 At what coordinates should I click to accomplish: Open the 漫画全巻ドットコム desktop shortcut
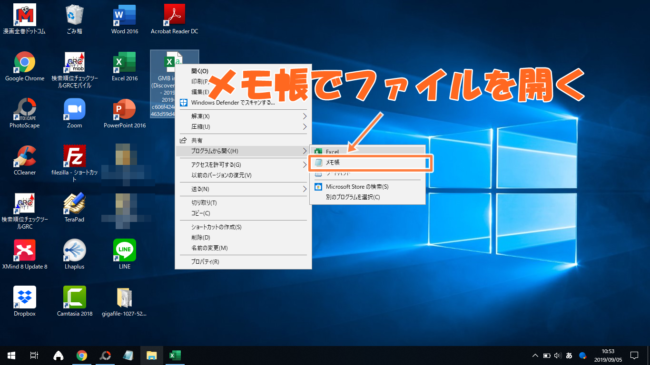click(x=24, y=19)
